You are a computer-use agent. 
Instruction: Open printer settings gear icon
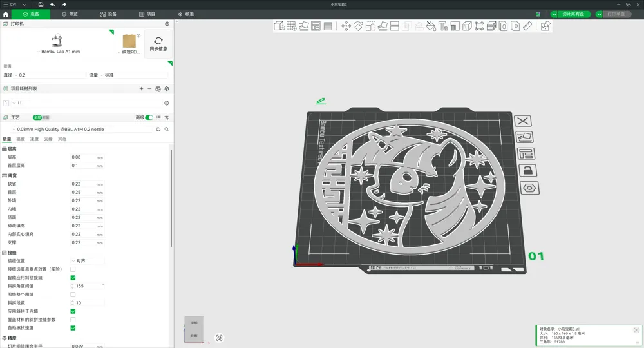(x=167, y=24)
